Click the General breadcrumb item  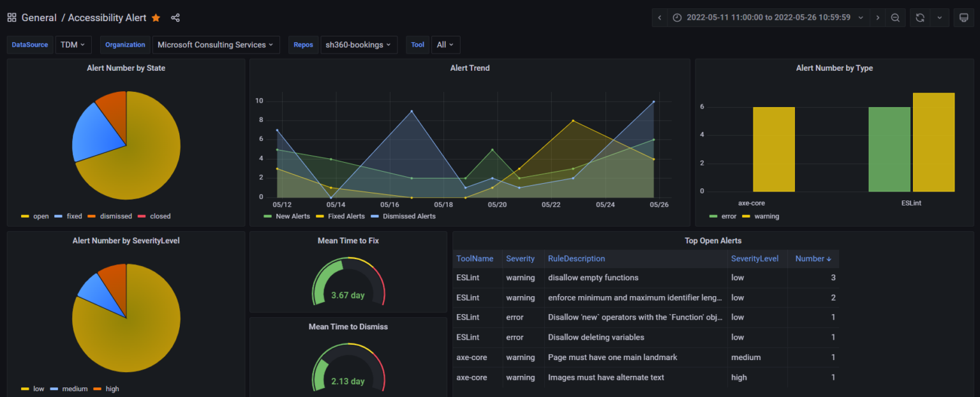tap(38, 18)
